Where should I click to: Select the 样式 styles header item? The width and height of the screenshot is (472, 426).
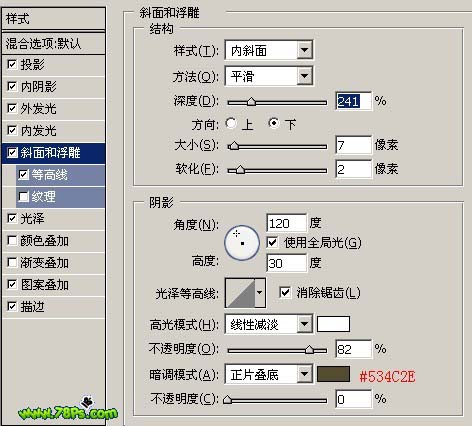click(x=53, y=19)
